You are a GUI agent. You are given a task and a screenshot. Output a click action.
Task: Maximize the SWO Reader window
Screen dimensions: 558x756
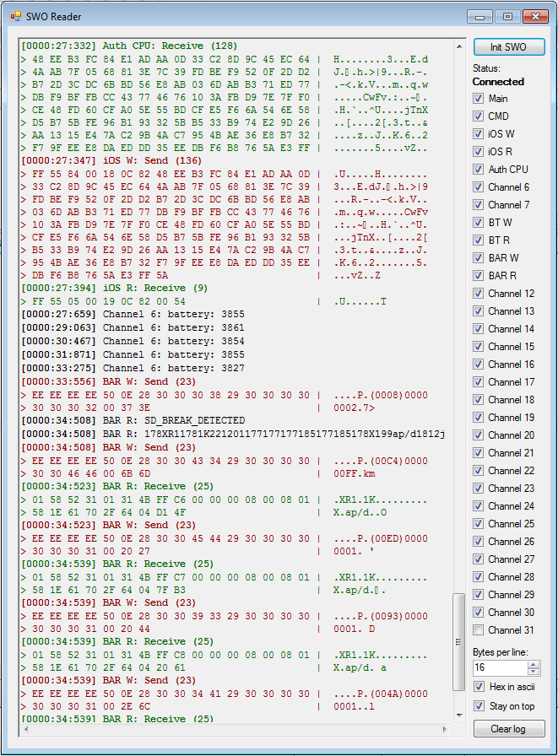[x=507, y=17]
